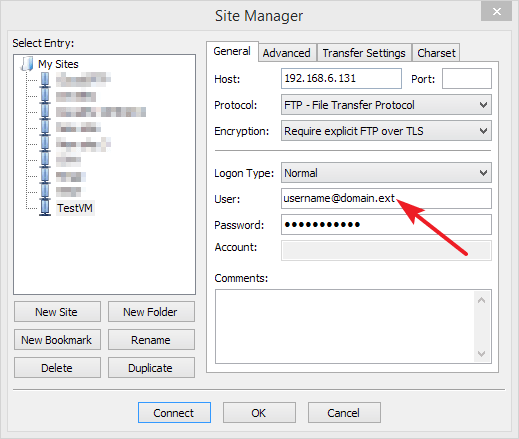The height and width of the screenshot is (439, 519).
Task: Open the My Sites root entry
Action: coord(58,64)
